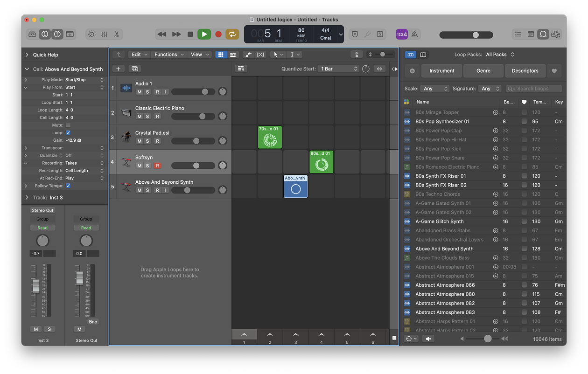The image size is (588, 374).
Task: Click the Duplicate Track button
Action: 135,69
